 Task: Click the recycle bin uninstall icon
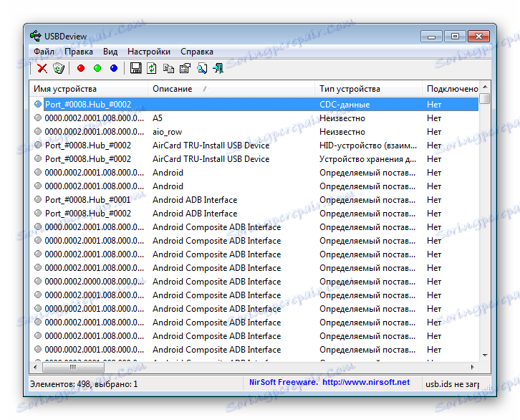tap(59, 68)
